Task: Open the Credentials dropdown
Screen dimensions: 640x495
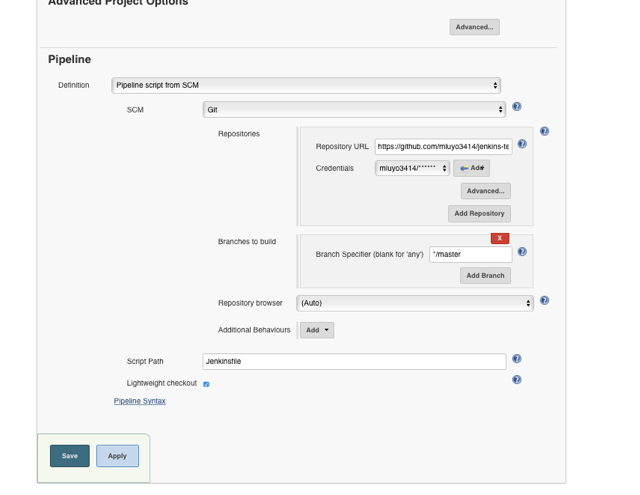Action: pyautogui.click(x=412, y=169)
